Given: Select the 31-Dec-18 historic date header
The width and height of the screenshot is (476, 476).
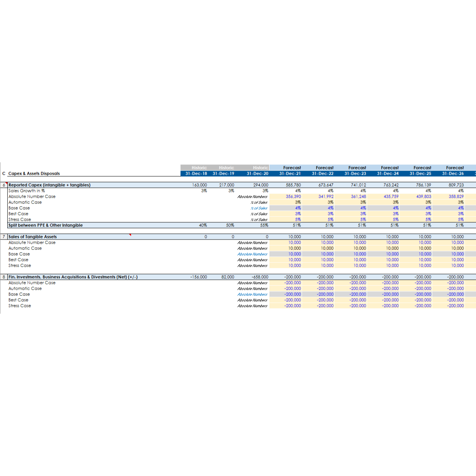Looking at the screenshot, I should coord(196,174).
